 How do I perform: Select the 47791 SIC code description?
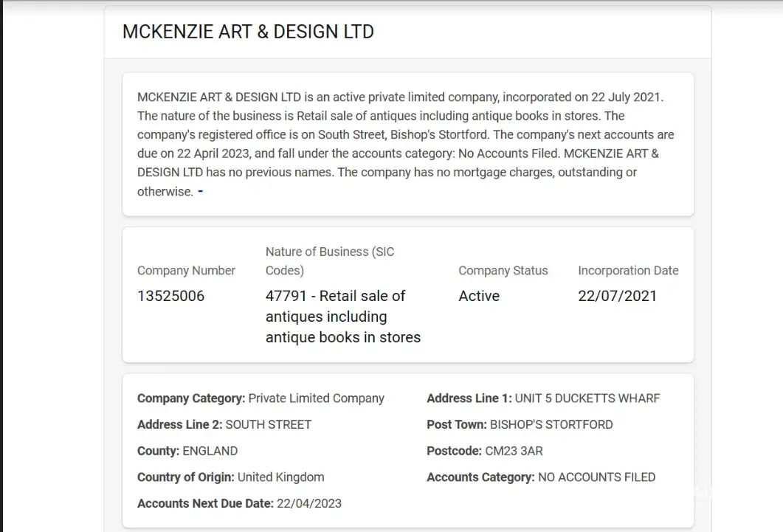(342, 317)
